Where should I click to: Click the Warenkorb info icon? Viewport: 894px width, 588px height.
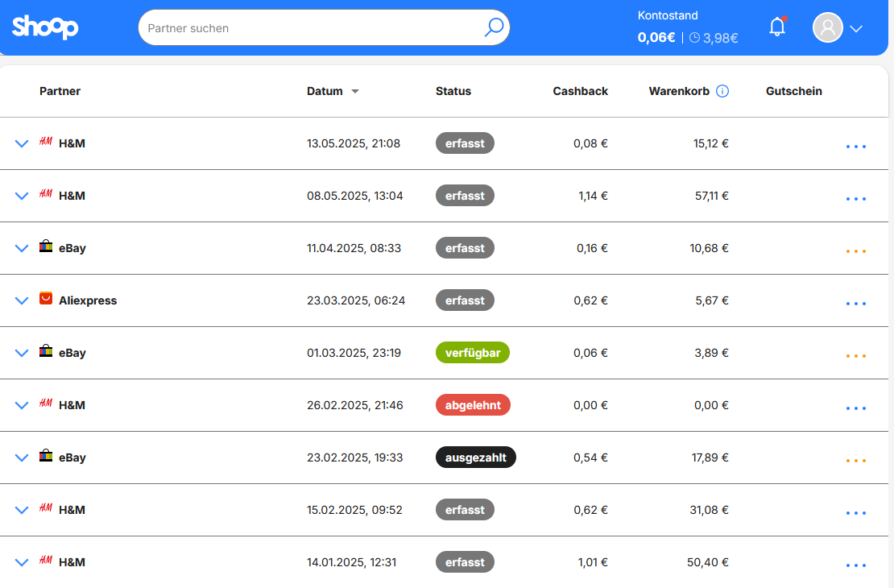click(x=722, y=91)
